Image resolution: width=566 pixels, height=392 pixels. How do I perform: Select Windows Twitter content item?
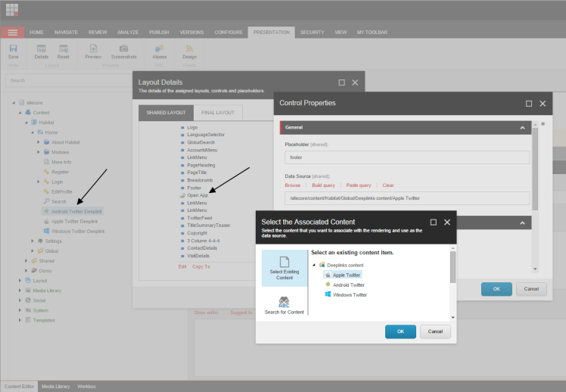(346, 294)
